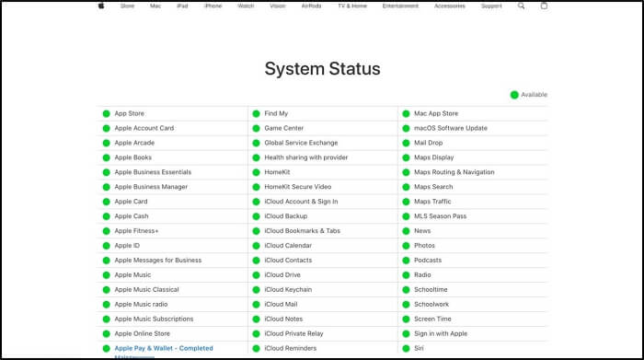Click green dot next to Podcasts
644x360 pixels.
pyautogui.click(x=407, y=261)
